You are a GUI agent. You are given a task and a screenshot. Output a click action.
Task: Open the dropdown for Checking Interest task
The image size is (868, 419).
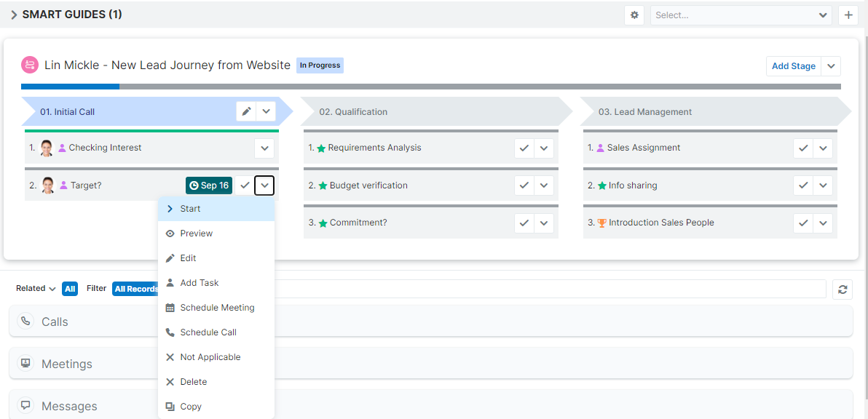pyautogui.click(x=264, y=148)
